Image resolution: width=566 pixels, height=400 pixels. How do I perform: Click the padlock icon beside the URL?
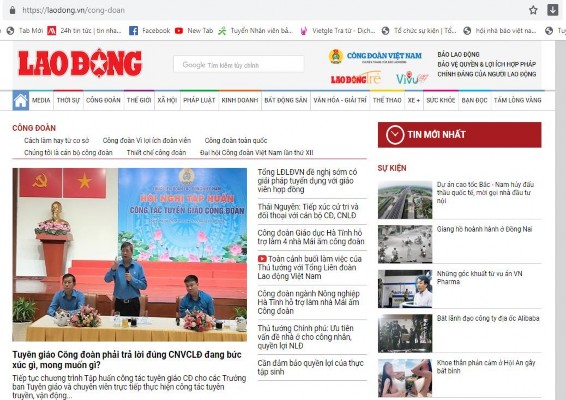(x=12, y=10)
